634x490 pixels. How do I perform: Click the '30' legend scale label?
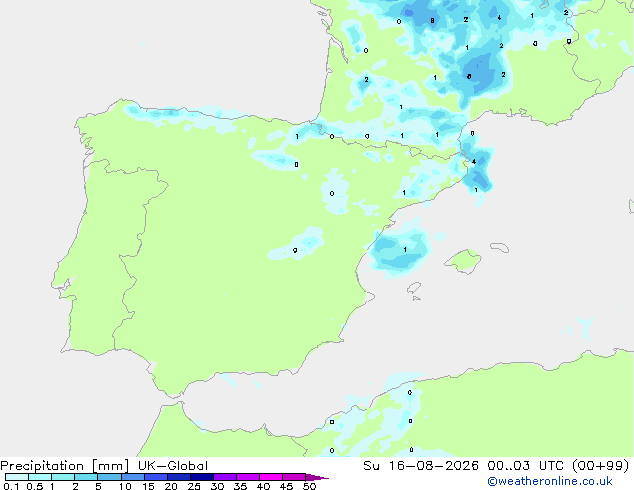pyautogui.click(x=217, y=486)
